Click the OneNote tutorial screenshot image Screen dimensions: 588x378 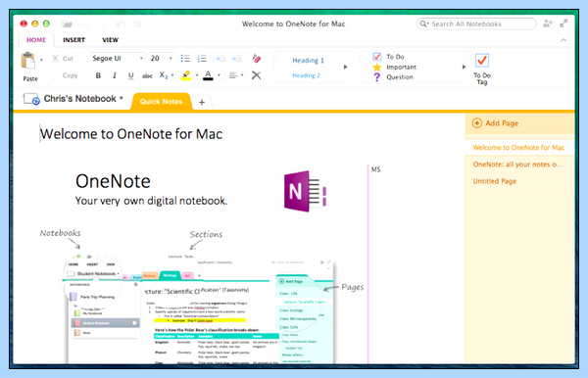click(x=200, y=308)
